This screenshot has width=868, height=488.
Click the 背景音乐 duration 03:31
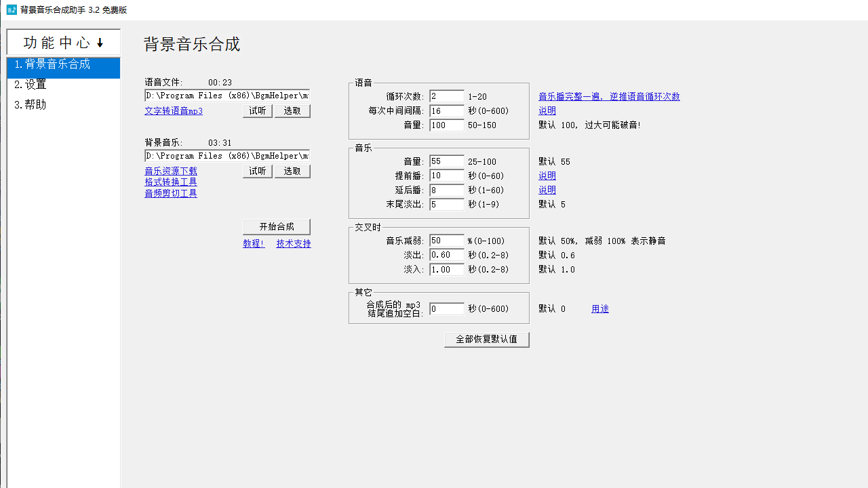220,143
